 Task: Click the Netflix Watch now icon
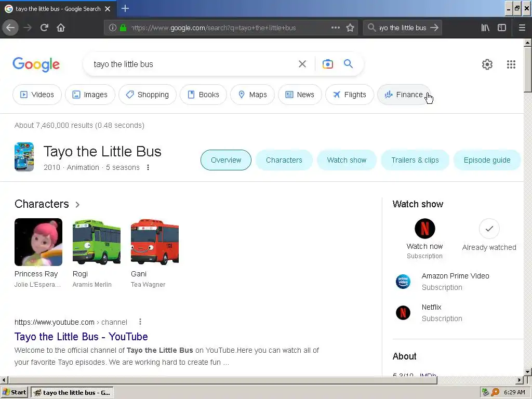424,229
